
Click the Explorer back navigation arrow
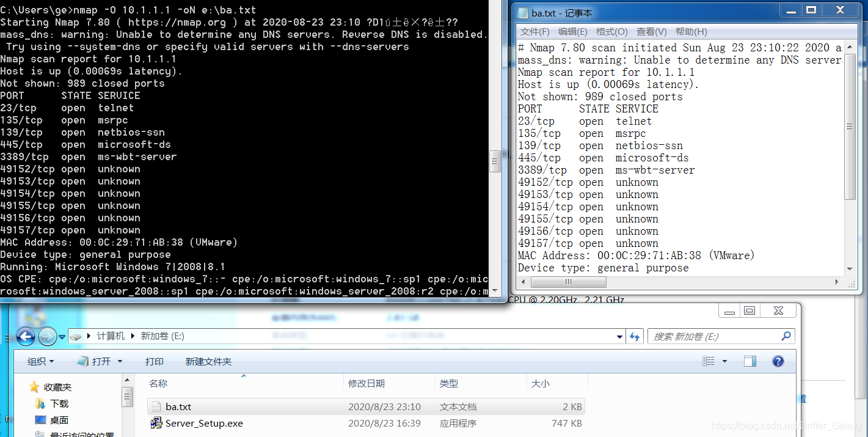click(x=26, y=336)
